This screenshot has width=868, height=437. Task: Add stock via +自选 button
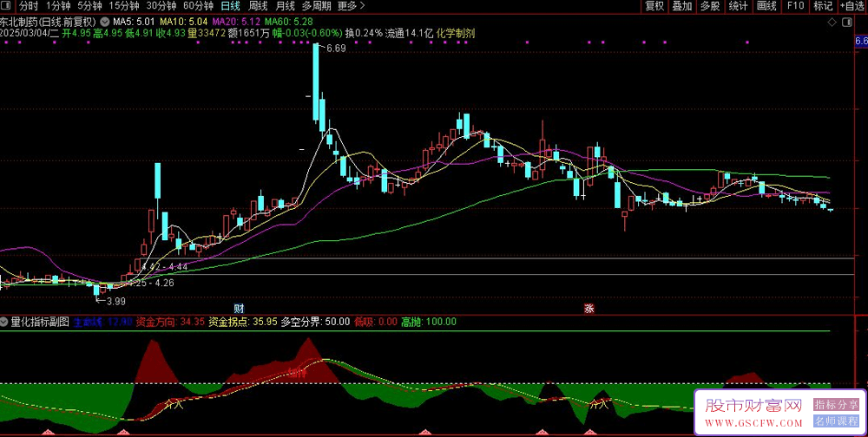pos(853,6)
